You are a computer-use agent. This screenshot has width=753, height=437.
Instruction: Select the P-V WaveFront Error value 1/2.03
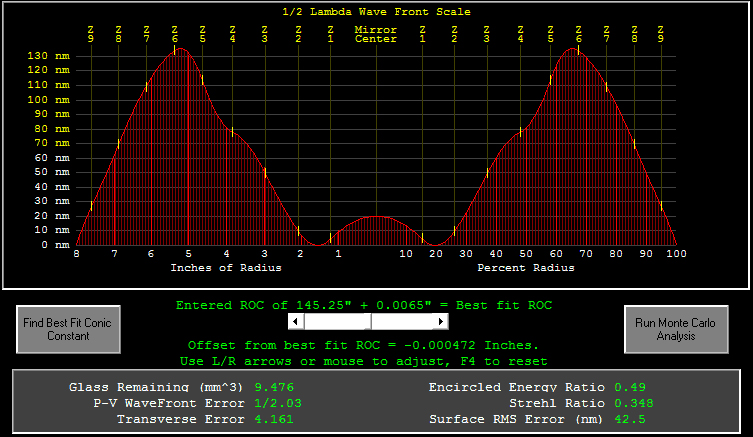point(278,403)
